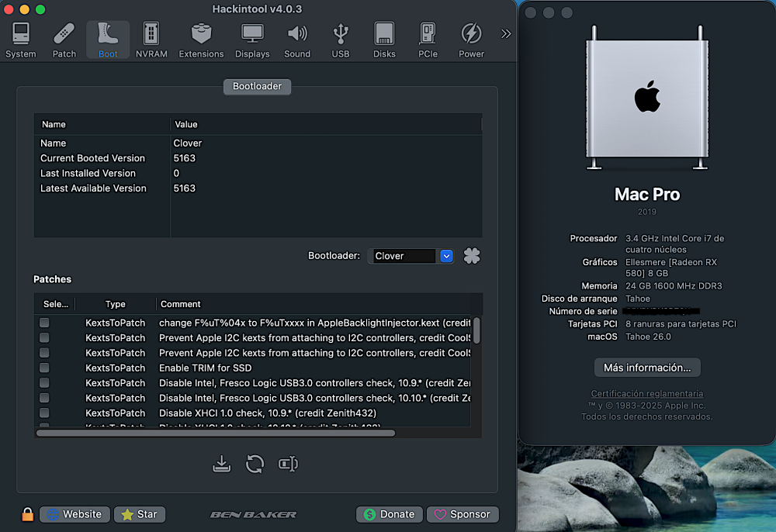
Task: Click the Name column header in bootloader table
Action: click(x=102, y=124)
